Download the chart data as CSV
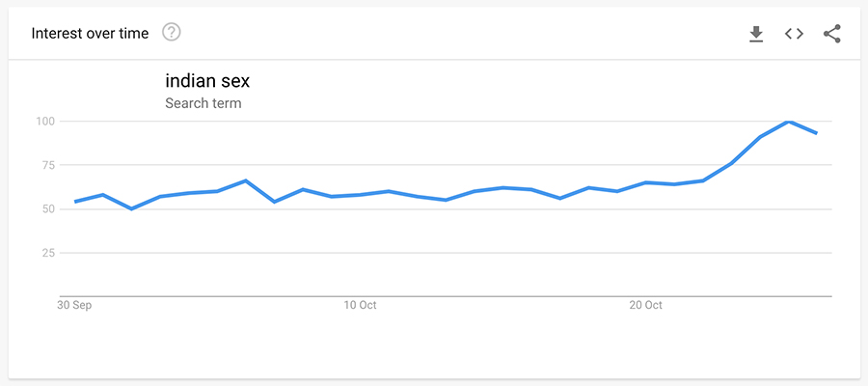This screenshot has width=868, height=386. [x=756, y=34]
